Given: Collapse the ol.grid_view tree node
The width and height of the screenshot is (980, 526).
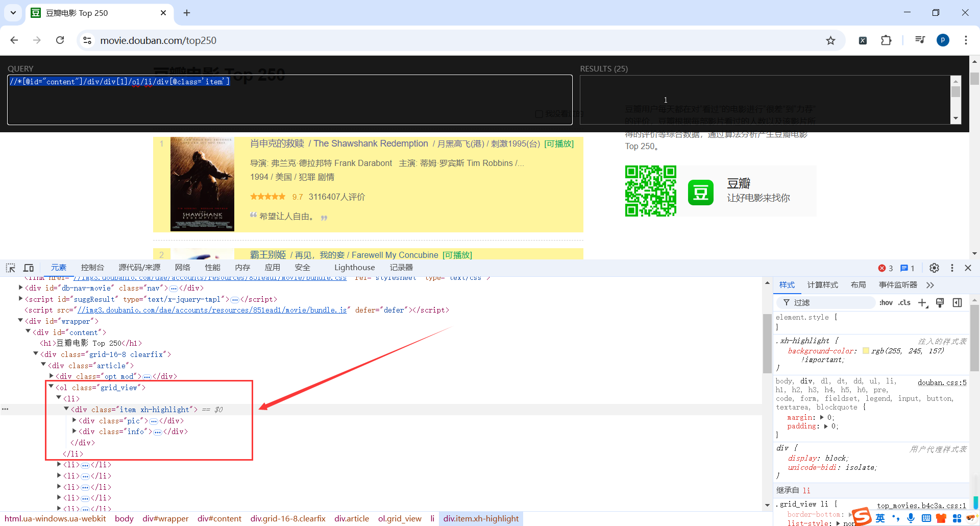Looking at the screenshot, I should pyautogui.click(x=51, y=387).
